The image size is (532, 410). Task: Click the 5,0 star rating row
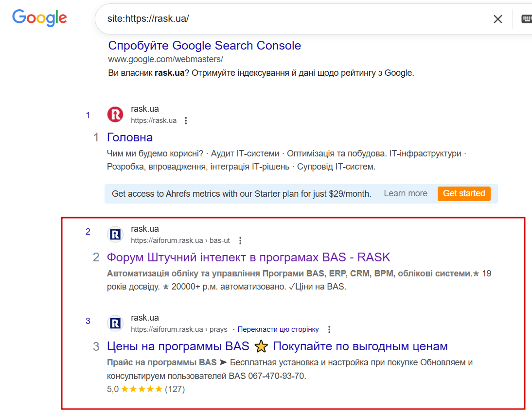145,389
